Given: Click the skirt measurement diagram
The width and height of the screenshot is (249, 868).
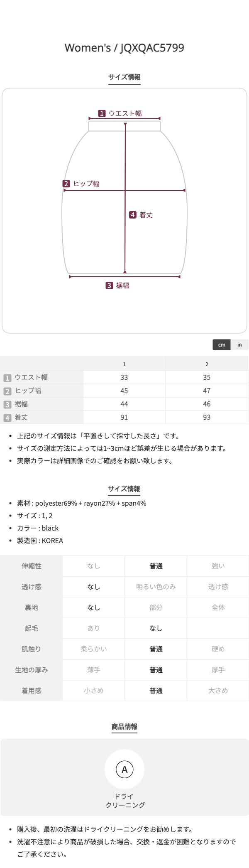Looking at the screenshot, I should click(124, 211).
